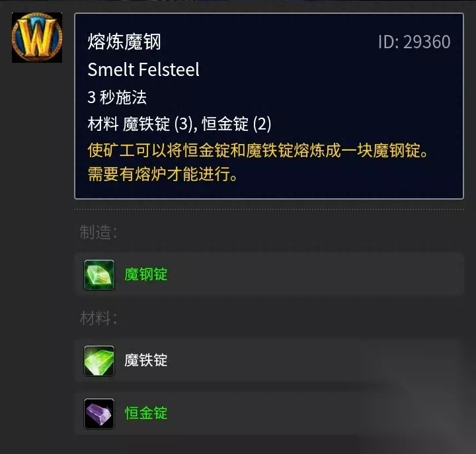
Task: Select the spell title 熔炼魔钢
Action: point(124,42)
